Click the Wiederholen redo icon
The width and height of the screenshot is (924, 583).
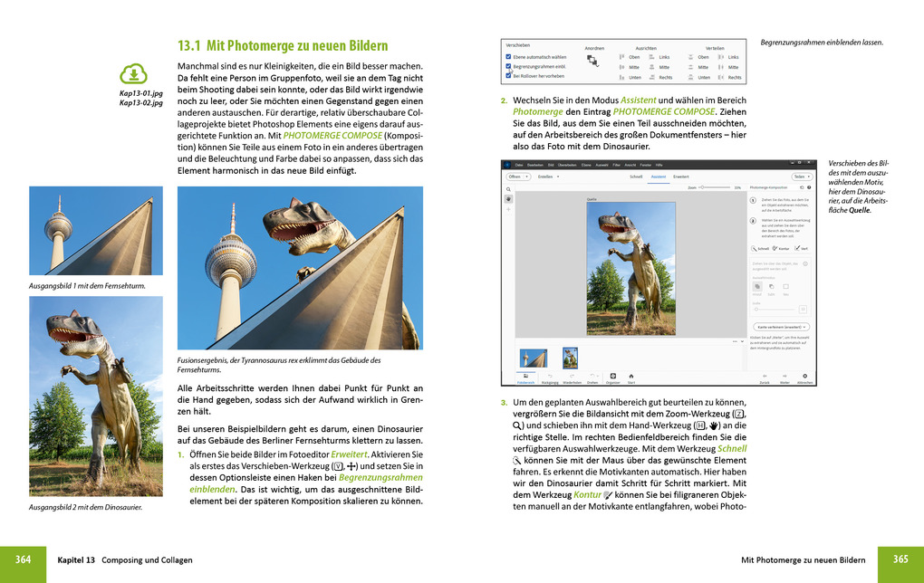point(572,376)
